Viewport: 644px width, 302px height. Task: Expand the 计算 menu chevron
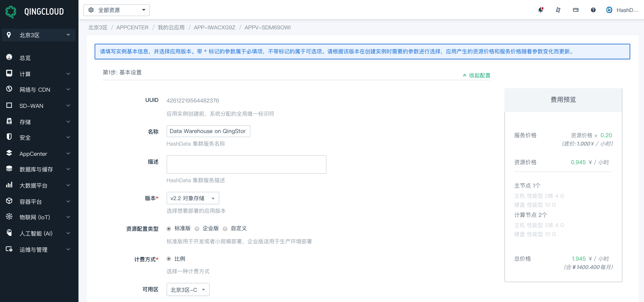(68, 74)
